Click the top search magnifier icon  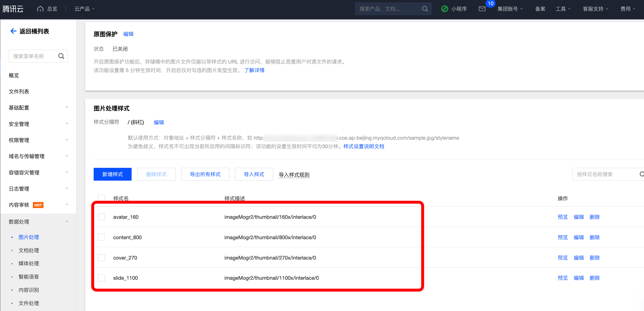(424, 9)
